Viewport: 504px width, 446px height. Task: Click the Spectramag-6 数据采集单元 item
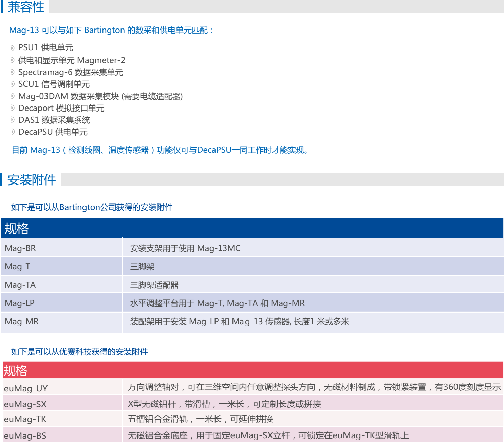pyautogui.click(x=71, y=72)
